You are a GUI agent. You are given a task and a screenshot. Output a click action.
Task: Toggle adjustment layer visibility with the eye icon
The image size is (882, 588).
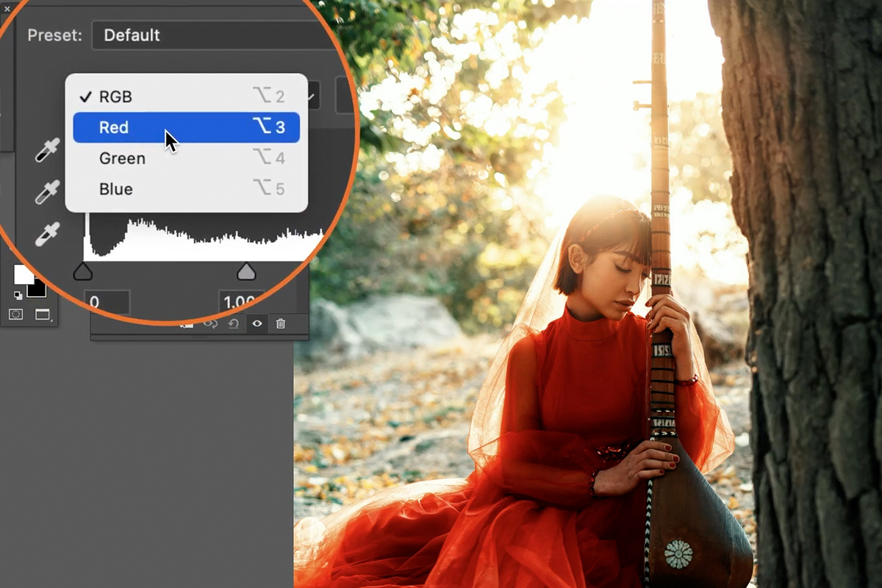pyautogui.click(x=258, y=323)
